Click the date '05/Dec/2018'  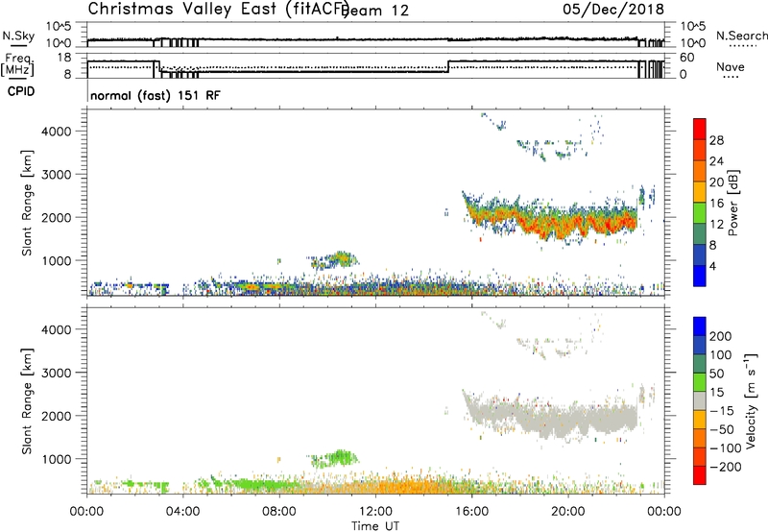click(x=613, y=9)
